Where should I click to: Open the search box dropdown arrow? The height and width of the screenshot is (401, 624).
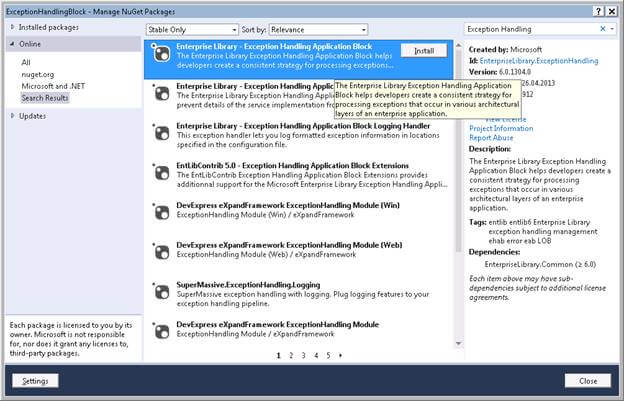coord(612,29)
